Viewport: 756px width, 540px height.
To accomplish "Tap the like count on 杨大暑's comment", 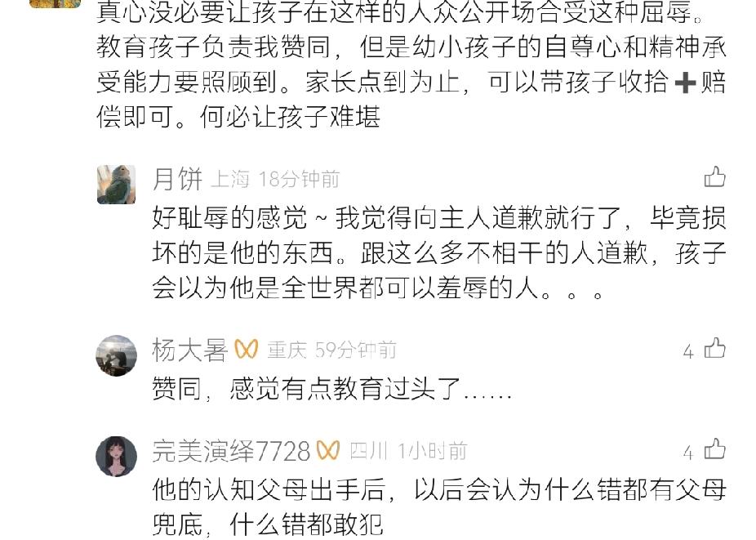I will click(688, 351).
